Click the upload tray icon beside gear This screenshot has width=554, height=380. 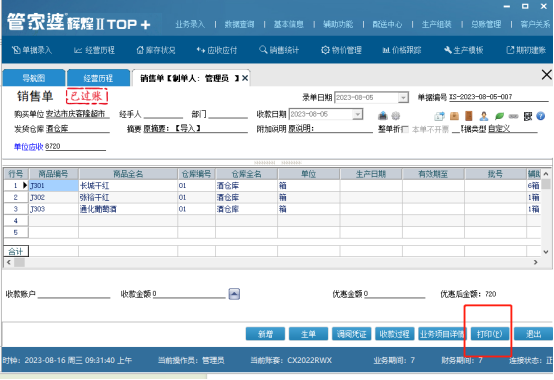coord(383,115)
